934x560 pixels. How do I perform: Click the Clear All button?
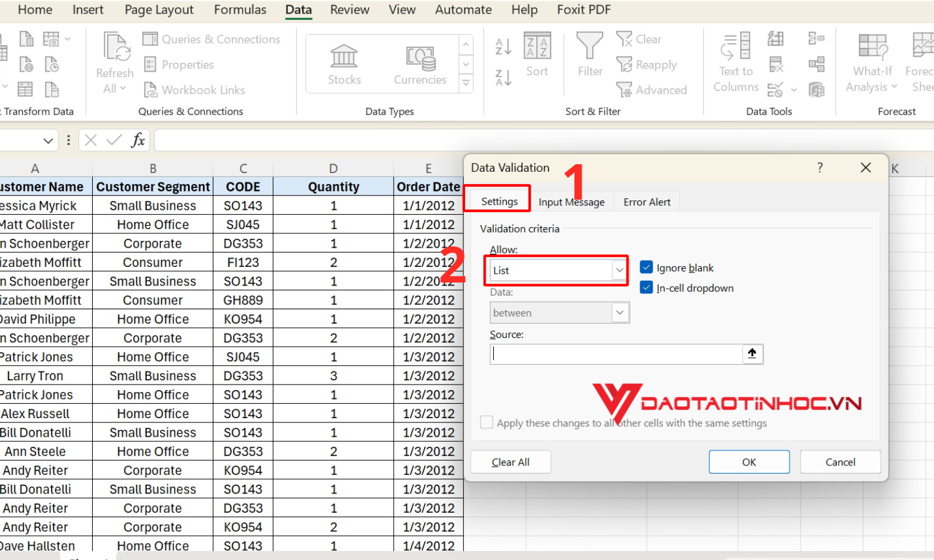pos(511,462)
